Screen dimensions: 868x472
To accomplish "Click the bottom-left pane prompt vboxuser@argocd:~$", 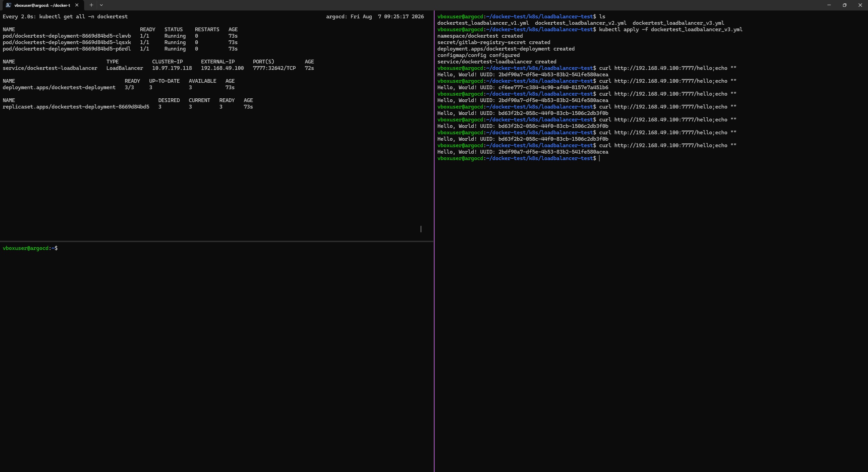I will (x=30, y=248).
